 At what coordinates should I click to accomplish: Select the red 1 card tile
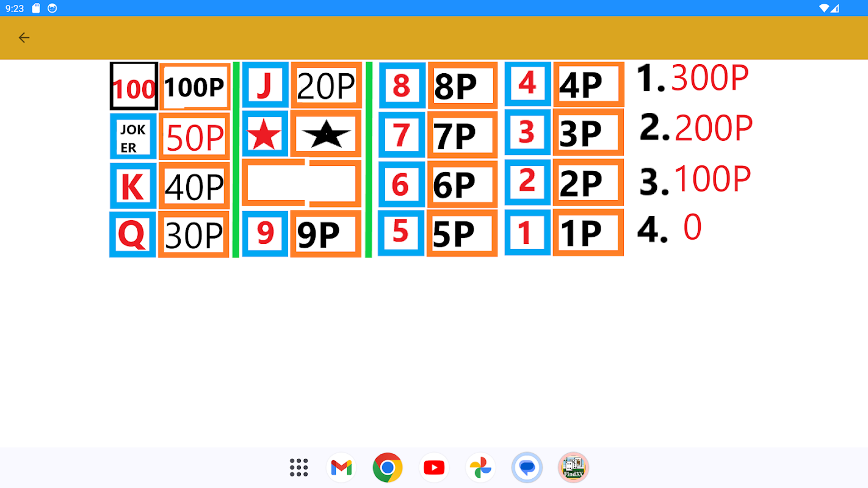point(527,232)
